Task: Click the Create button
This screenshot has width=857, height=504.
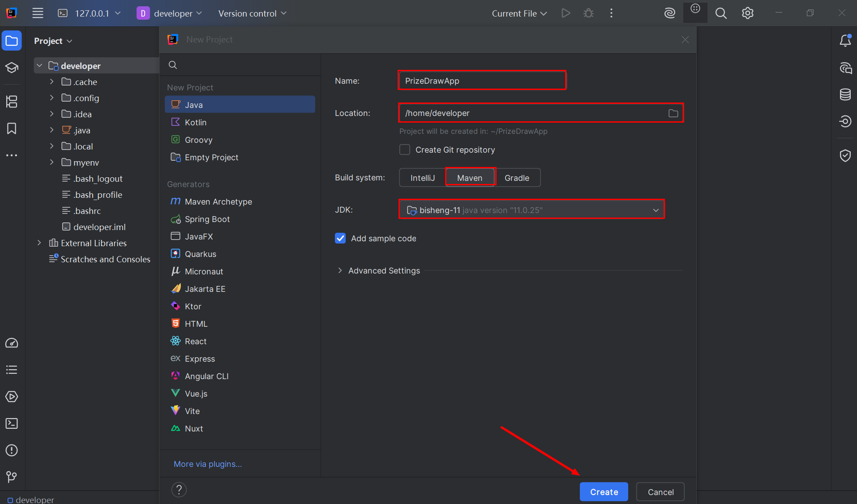Action: tap(604, 492)
